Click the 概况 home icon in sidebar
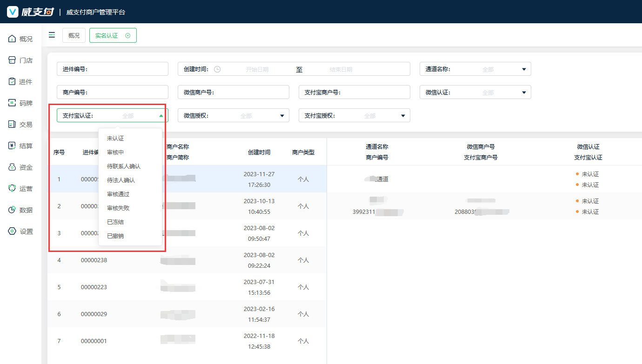 pyautogui.click(x=13, y=39)
